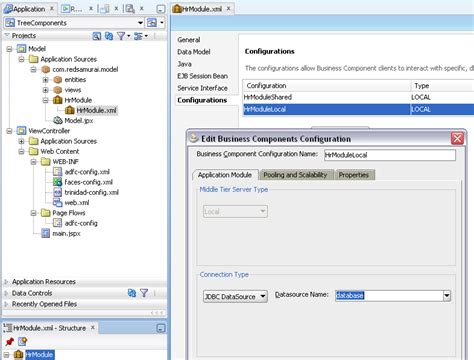The image size is (474, 360).
Task: Select Model.jpx in project tree
Action: point(78,121)
